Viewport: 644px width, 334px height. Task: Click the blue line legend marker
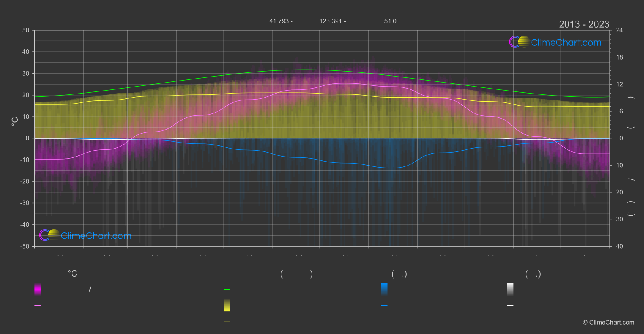[x=384, y=305]
